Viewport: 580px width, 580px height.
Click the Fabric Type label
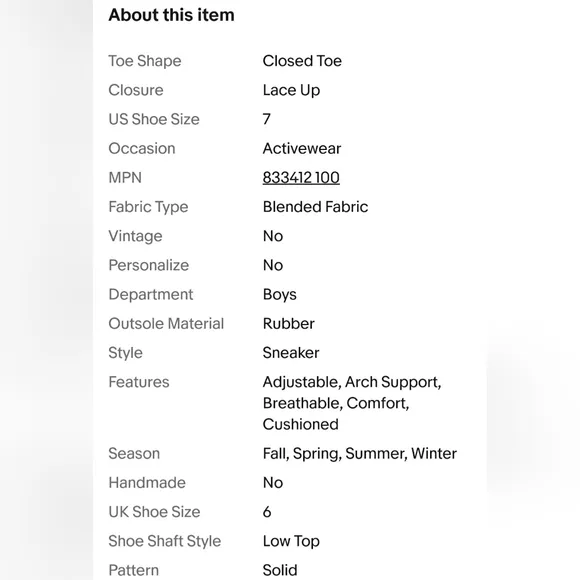pos(148,207)
